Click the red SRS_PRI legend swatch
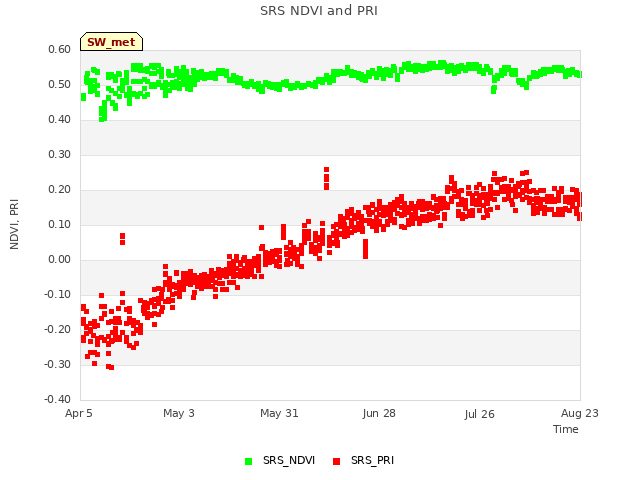The width and height of the screenshot is (640, 480). pyautogui.click(x=336, y=461)
